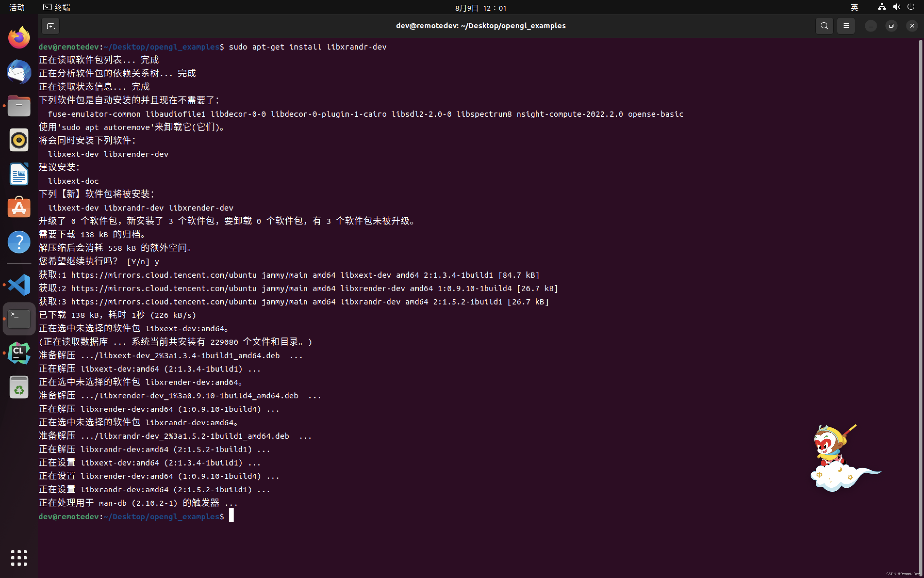Launch Thunderbird mail from the dock
Screen dimensions: 924x578
click(19, 72)
